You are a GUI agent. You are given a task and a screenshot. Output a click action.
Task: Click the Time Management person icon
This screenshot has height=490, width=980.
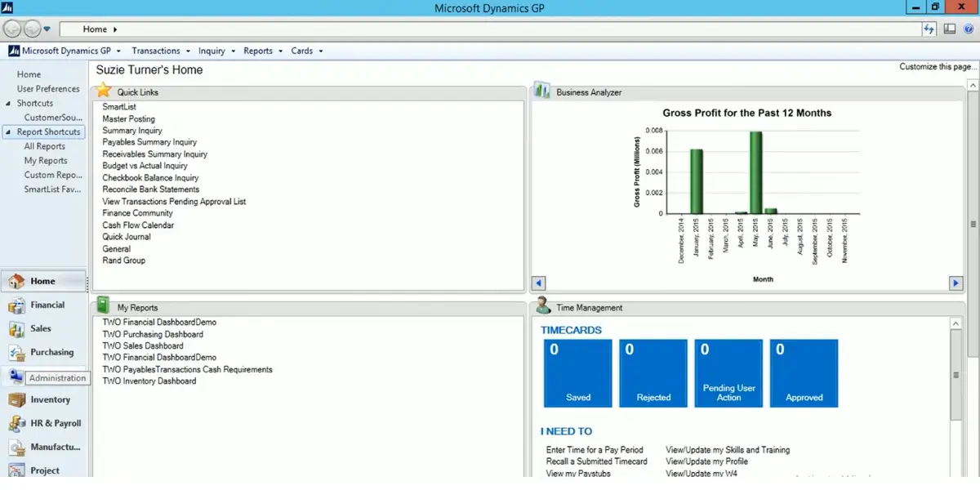coord(542,306)
